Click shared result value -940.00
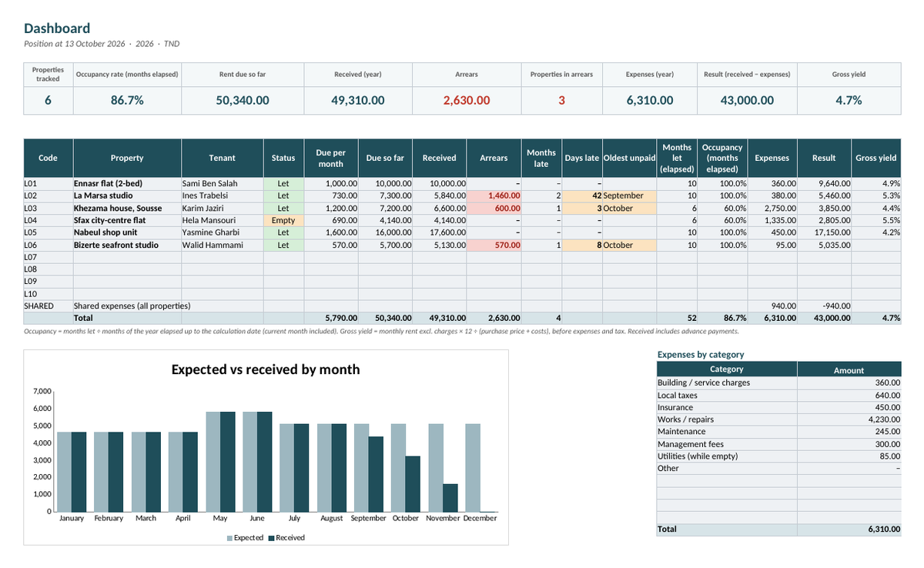Screen dimensions: 924x568 coord(824,306)
